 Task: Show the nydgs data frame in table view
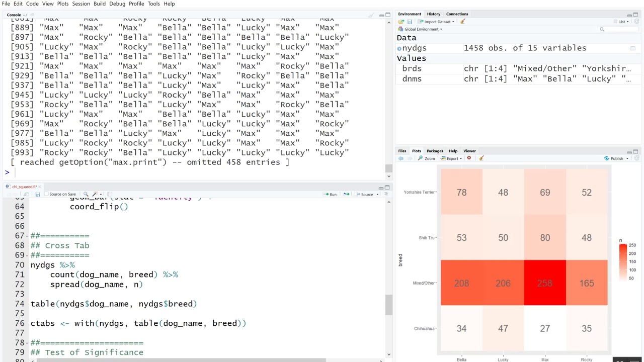(633, 48)
